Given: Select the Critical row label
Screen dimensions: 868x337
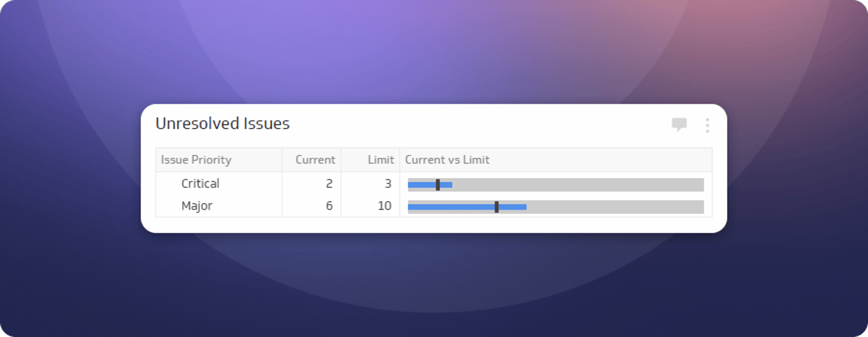Looking at the screenshot, I should click(x=200, y=183).
